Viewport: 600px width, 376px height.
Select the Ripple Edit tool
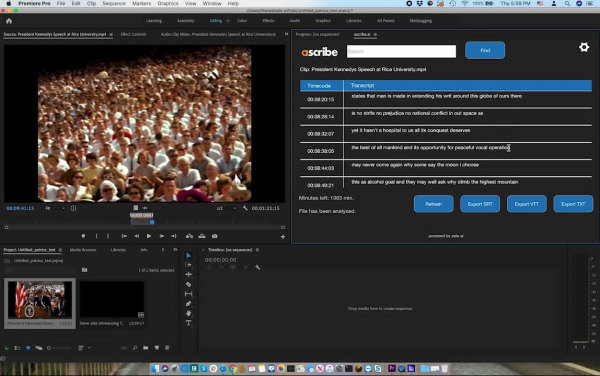click(188, 274)
